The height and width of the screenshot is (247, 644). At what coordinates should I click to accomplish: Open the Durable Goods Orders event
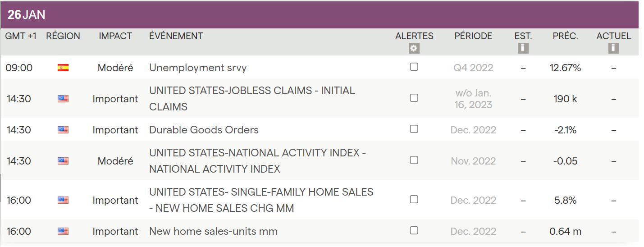204,130
